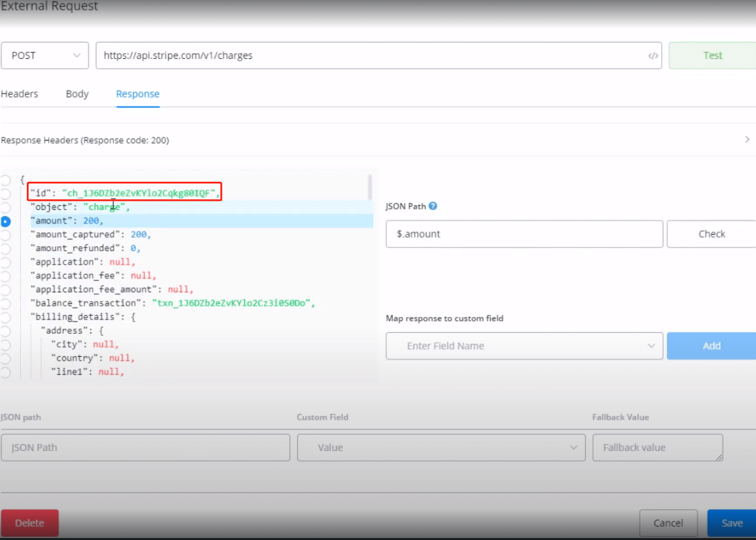756x540 pixels.
Task: Open the Custom Field Value dropdown
Action: 440,448
